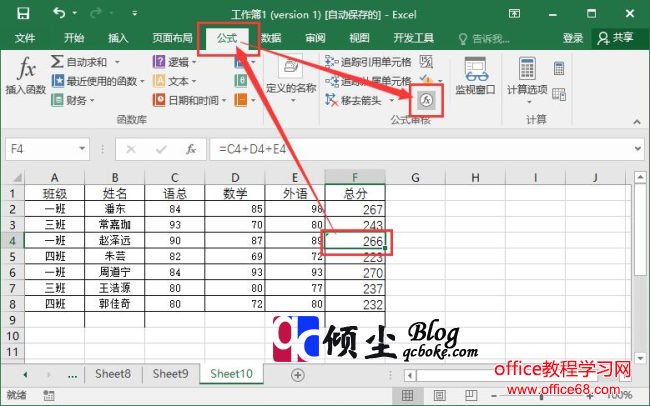Click the Save icon in title bar
Screen dimensions: 650x406
pyautogui.click(x=23, y=14)
